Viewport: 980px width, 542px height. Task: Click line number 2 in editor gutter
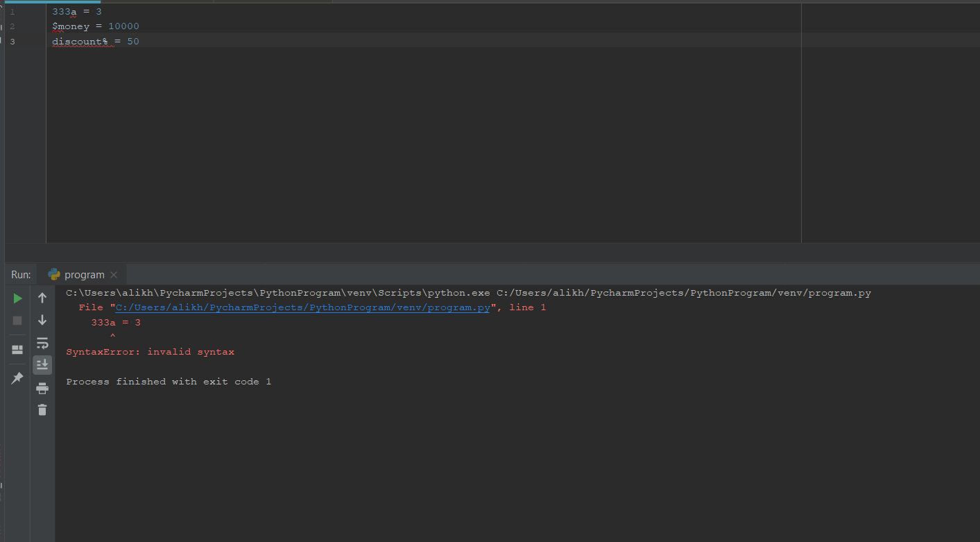click(12, 26)
